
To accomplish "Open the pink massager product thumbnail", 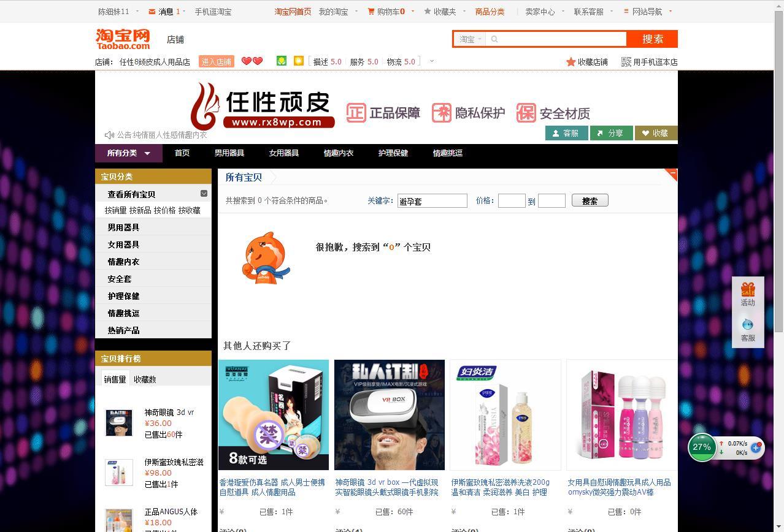I will pos(622,415).
